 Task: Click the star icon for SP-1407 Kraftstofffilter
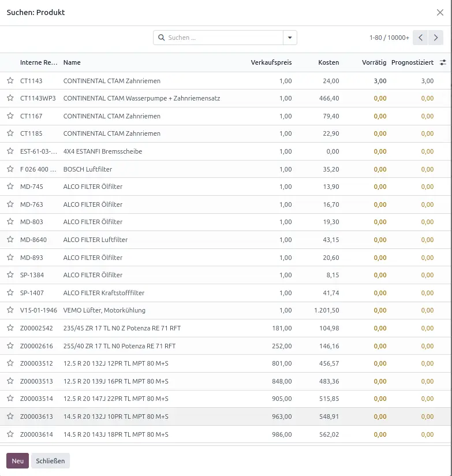pos(10,293)
